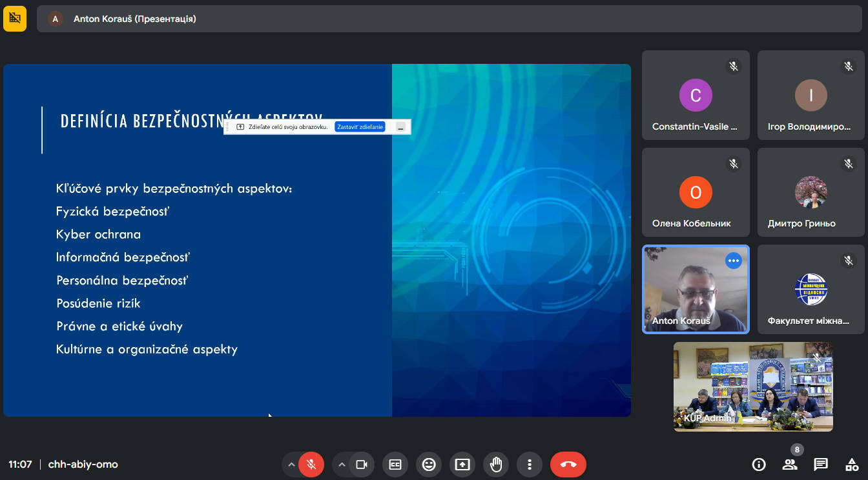
Task: Expand audio settings chevron
Action: 291,465
